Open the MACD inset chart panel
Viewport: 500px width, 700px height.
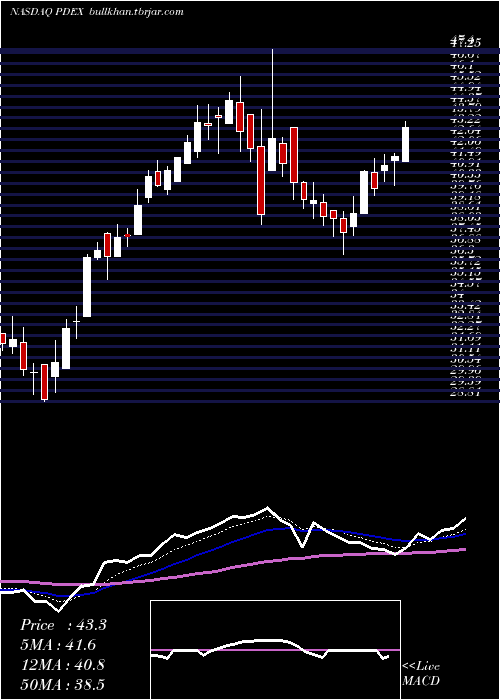coord(275,650)
